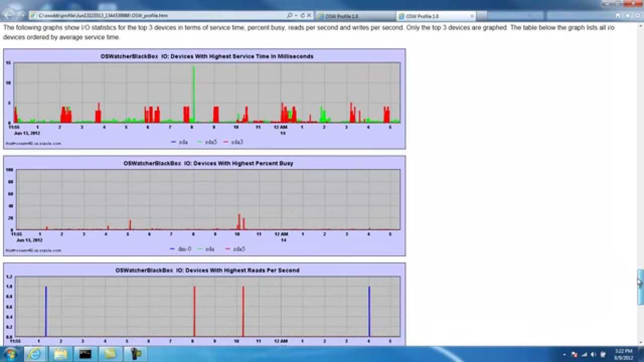Screen dimensions: 644x362
Task: Stop loading with the X in the address bar
Action: click(x=309, y=16)
